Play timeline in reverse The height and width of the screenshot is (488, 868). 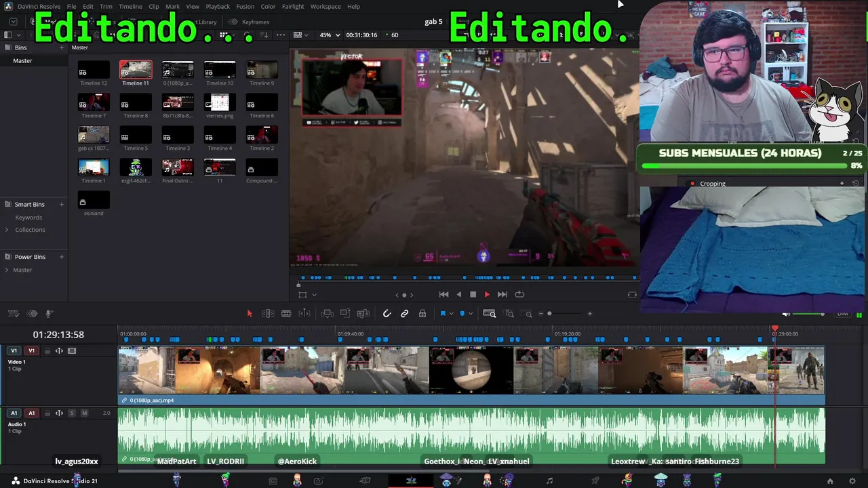click(x=459, y=294)
